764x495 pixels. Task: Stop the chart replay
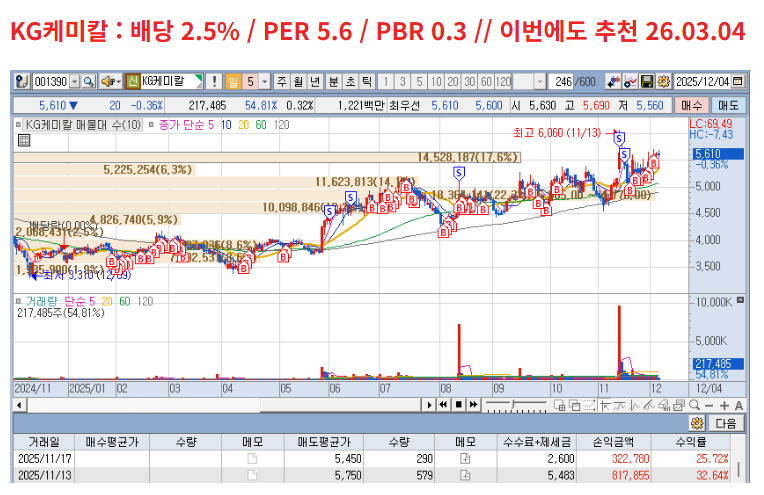pyautogui.click(x=458, y=405)
